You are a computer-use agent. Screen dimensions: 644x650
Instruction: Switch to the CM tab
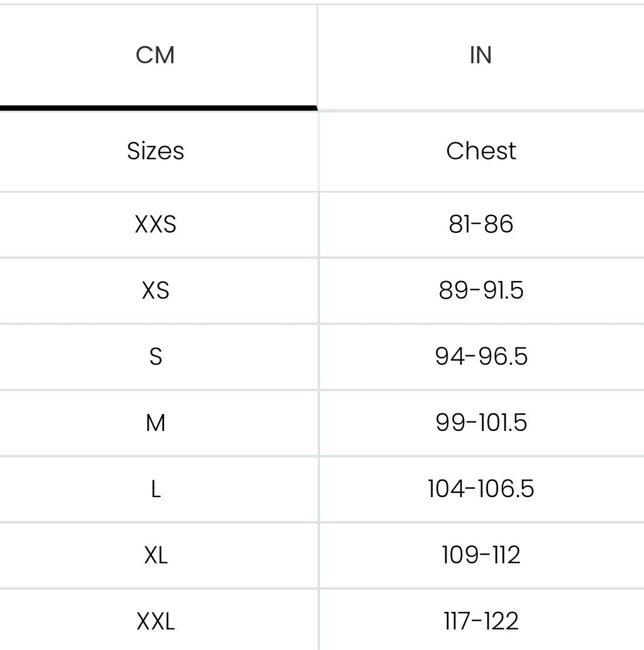(x=155, y=55)
